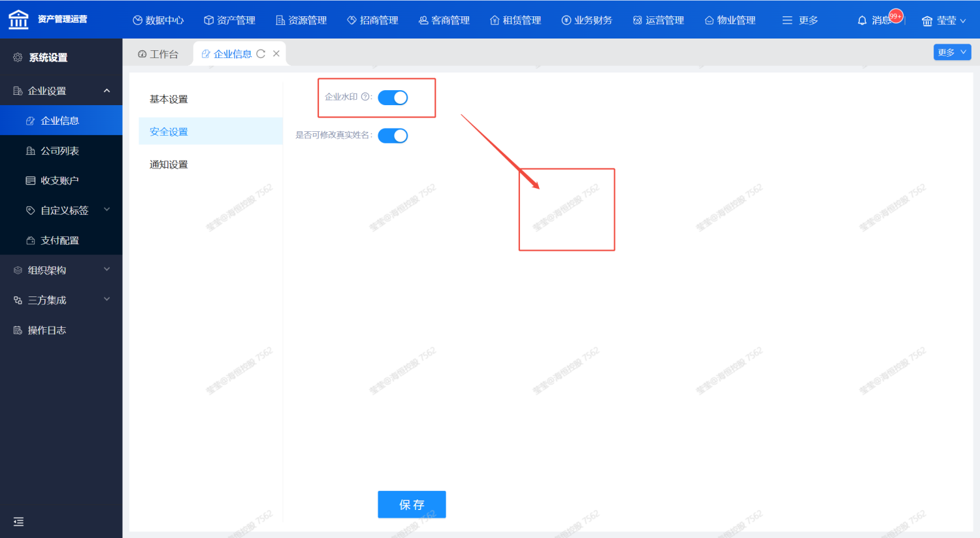980x538 pixels.
Task: Click the 资产管理运营 logo icon
Action: (x=18, y=20)
